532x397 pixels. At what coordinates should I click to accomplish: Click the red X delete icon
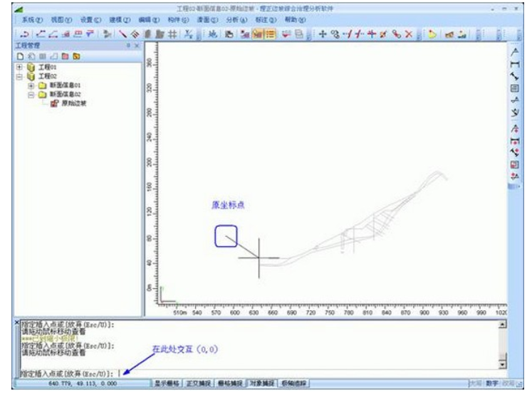click(x=409, y=34)
